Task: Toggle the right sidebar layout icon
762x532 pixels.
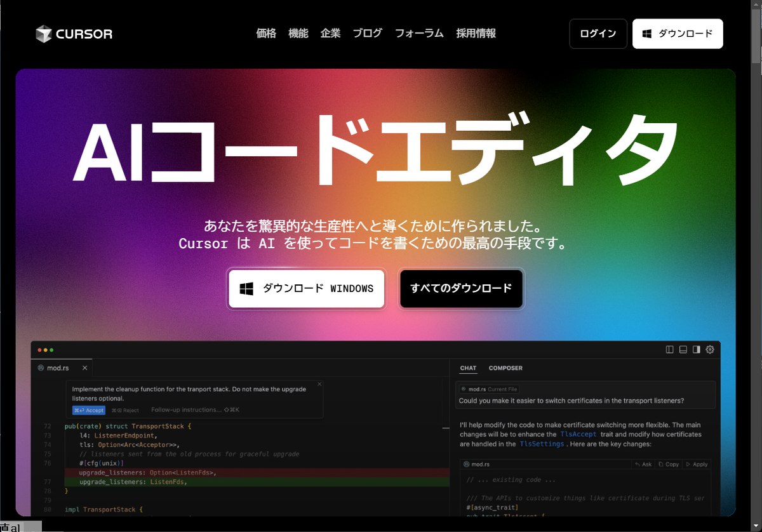Action: (x=697, y=350)
